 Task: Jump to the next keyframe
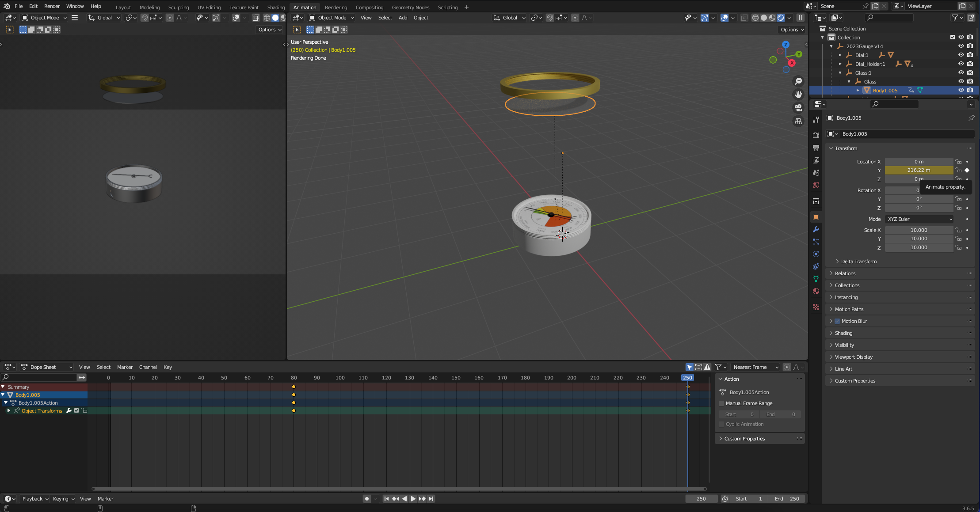pos(422,498)
